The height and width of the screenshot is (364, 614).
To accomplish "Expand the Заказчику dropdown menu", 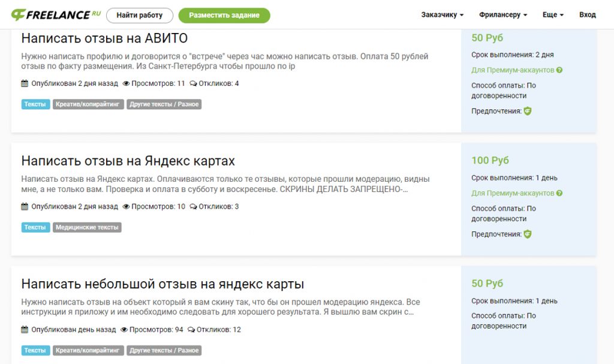I will (x=442, y=15).
